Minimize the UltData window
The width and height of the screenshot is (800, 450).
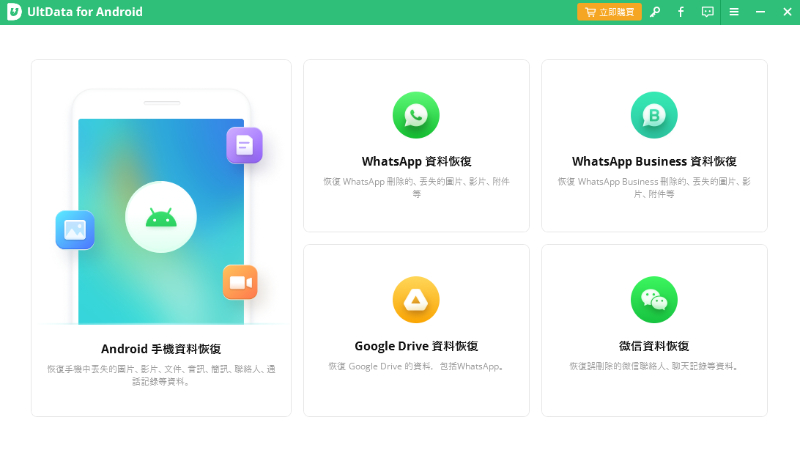[760, 12]
